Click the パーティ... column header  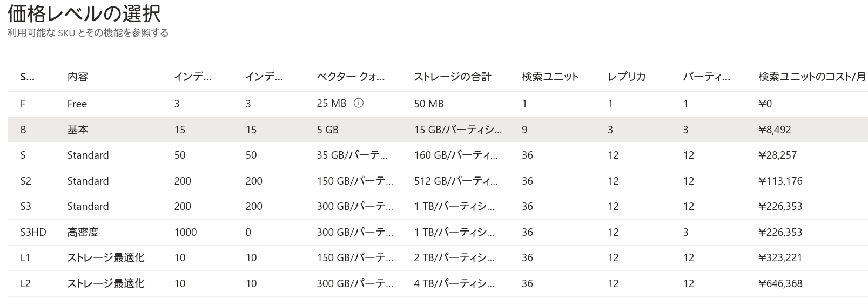pos(706,77)
